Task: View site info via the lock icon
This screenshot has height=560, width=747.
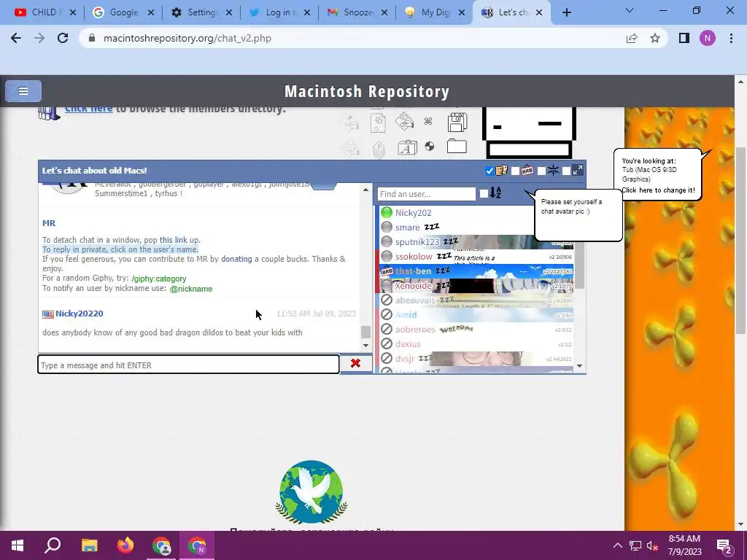Action: click(93, 38)
